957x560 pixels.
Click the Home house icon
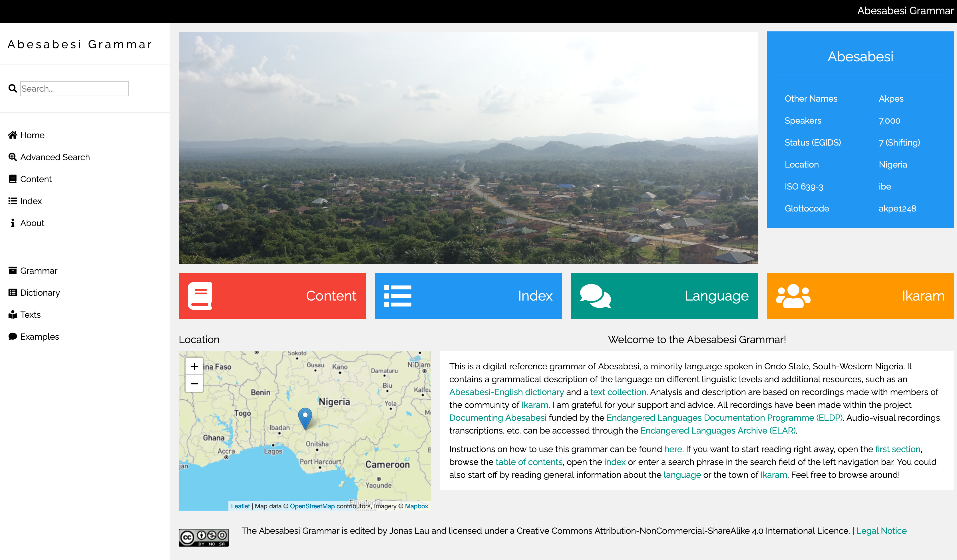pyautogui.click(x=13, y=135)
